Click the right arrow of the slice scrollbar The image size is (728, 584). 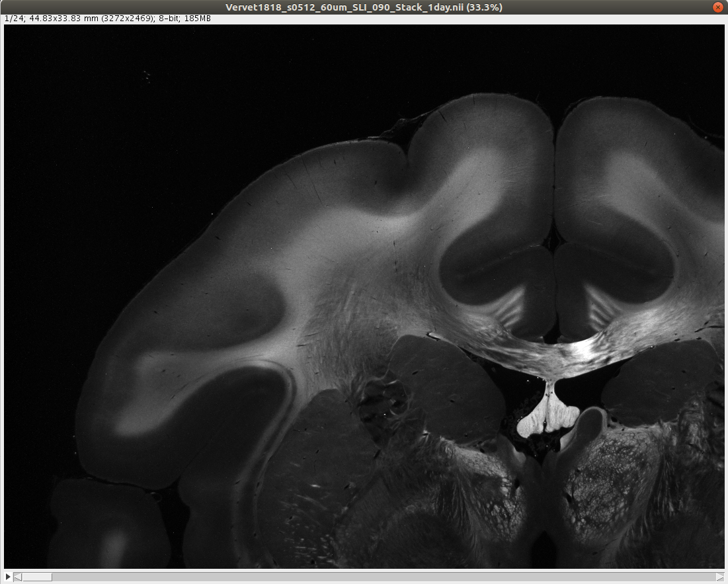(x=720, y=577)
